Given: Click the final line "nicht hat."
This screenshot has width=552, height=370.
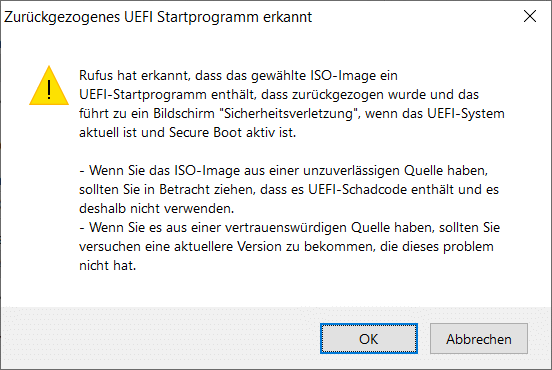Looking at the screenshot, I should tap(107, 266).
